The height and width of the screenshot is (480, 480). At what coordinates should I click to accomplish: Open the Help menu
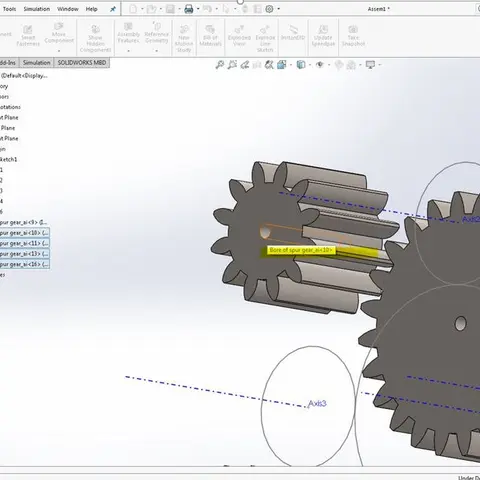click(91, 9)
